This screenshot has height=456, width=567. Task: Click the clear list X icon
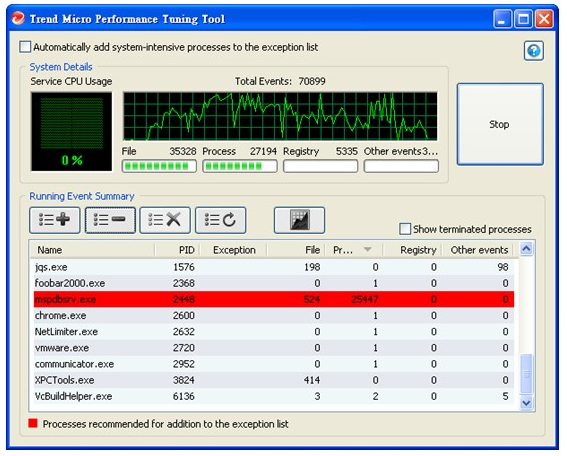click(165, 220)
